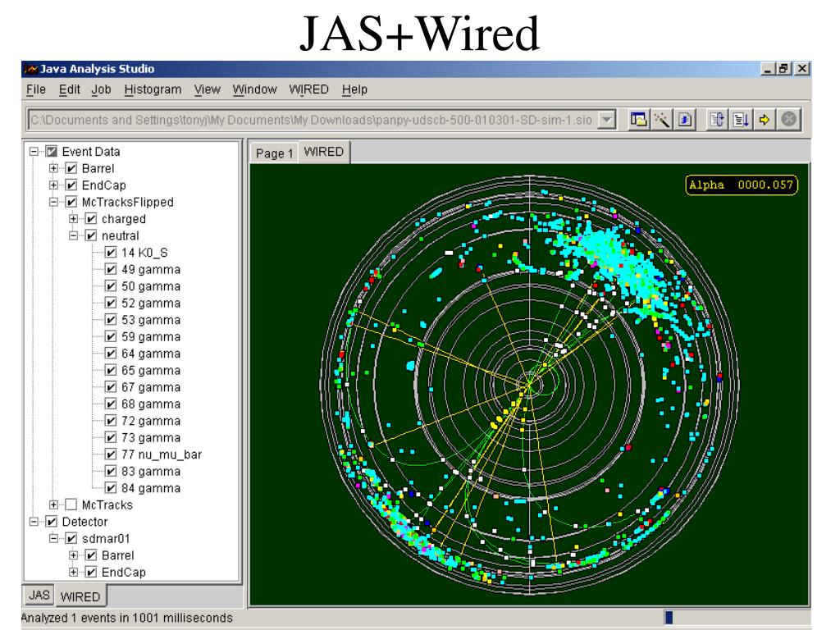
Task: Expand the Barrel node under sdmar01
Action: (73, 555)
